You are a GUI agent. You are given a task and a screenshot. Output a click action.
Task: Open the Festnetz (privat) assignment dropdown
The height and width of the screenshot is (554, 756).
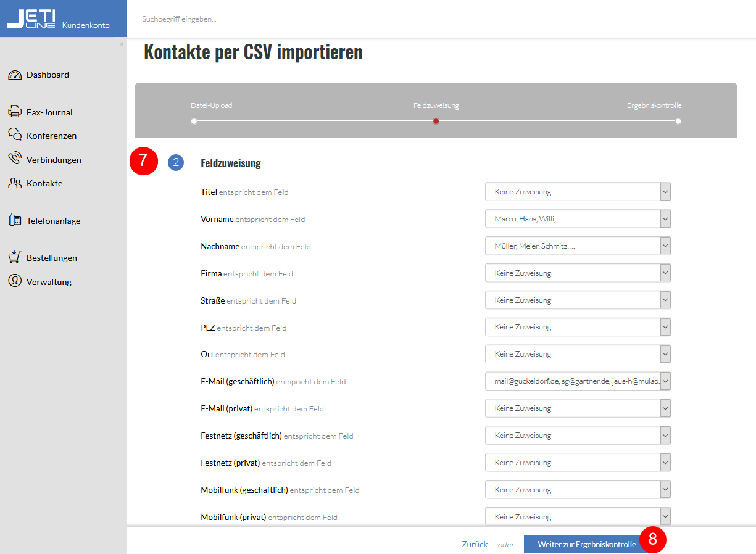coord(578,463)
